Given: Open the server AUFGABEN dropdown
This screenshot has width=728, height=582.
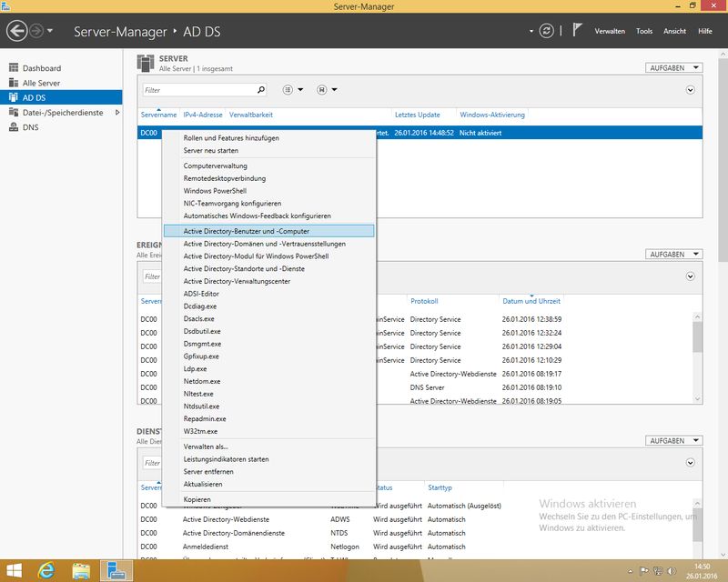Looking at the screenshot, I should [x=673, y=68].
